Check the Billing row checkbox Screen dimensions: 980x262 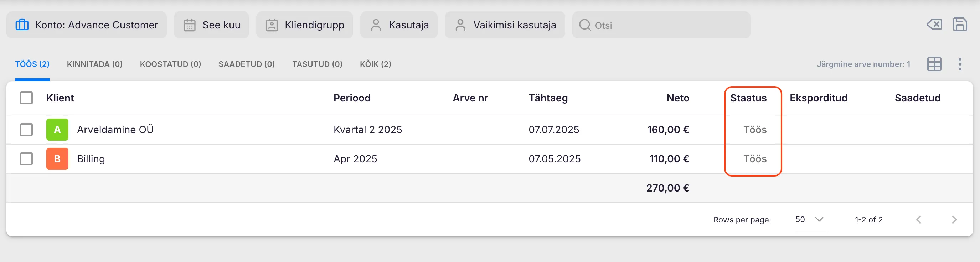coord(26,159)
